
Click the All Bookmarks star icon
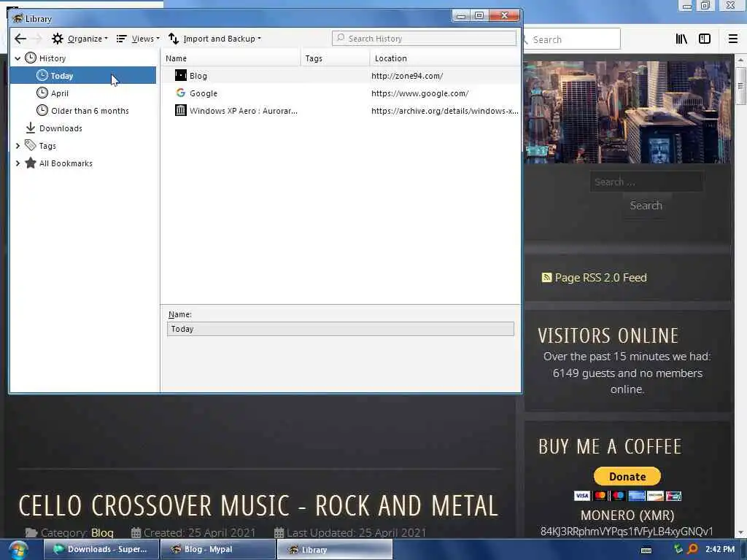click(31, 163)
